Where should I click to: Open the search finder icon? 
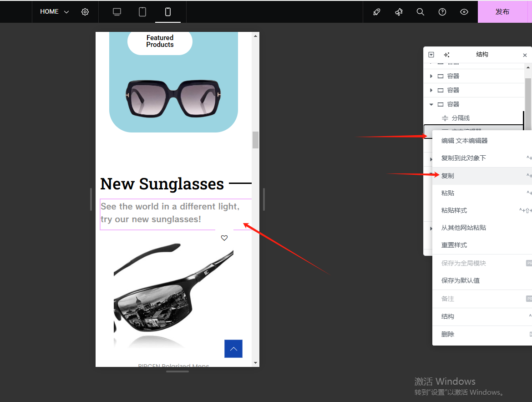click(421, 12)
